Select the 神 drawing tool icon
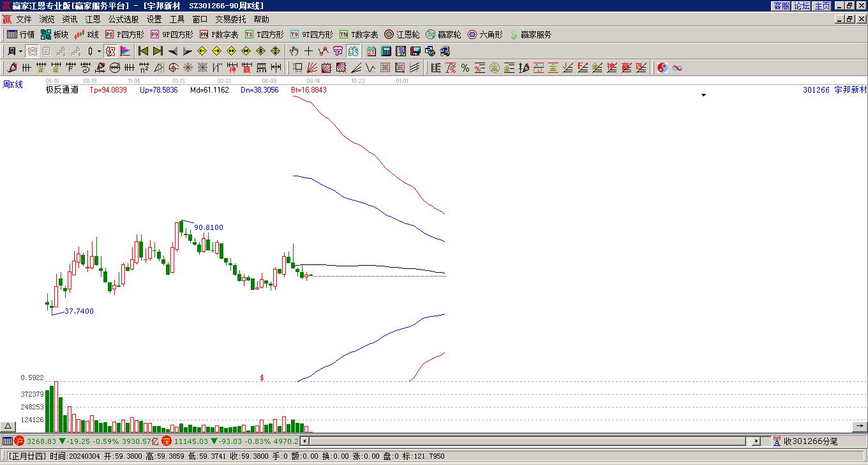The height and width of the screenshot is (465, 868). (232, 68)
